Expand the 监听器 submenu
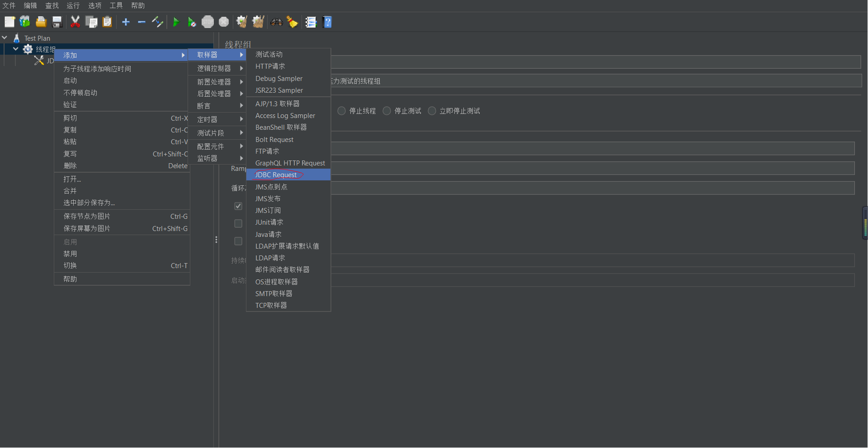868x448 pixels. coord(217,158)
